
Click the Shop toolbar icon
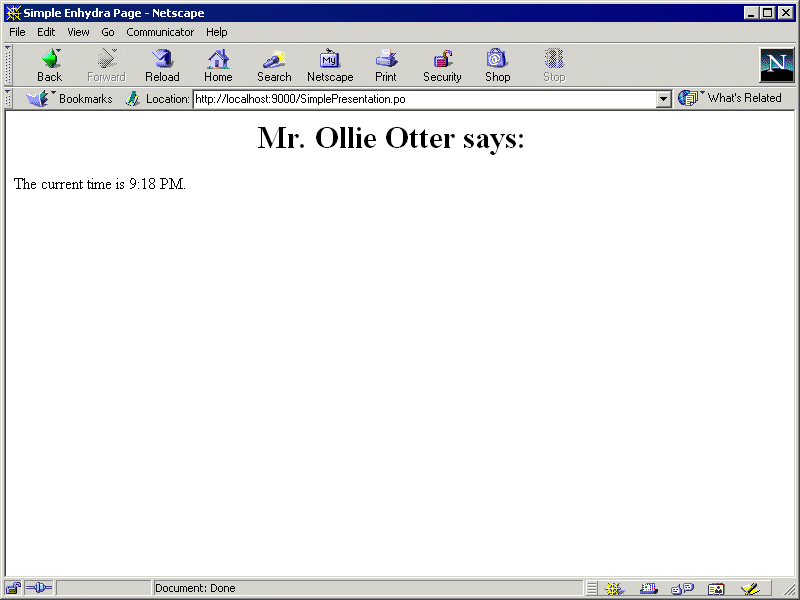pos(497,65)
